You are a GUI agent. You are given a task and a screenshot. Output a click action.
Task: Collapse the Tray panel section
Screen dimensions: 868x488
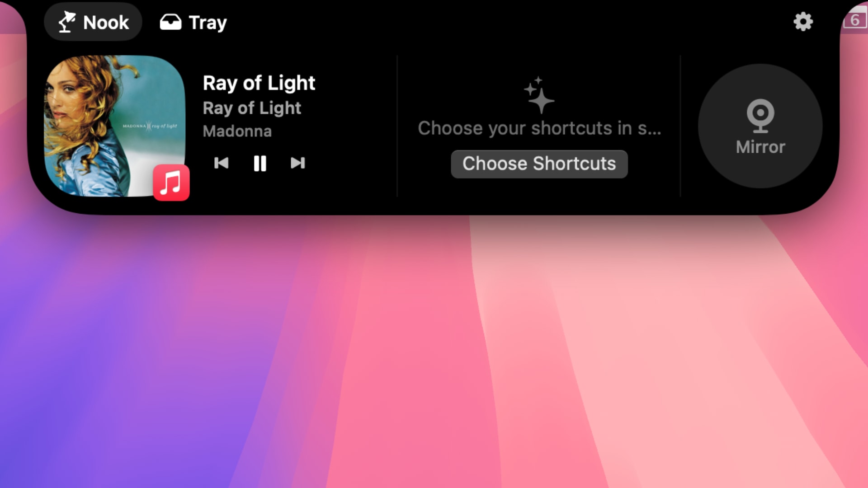click(192, 23)
